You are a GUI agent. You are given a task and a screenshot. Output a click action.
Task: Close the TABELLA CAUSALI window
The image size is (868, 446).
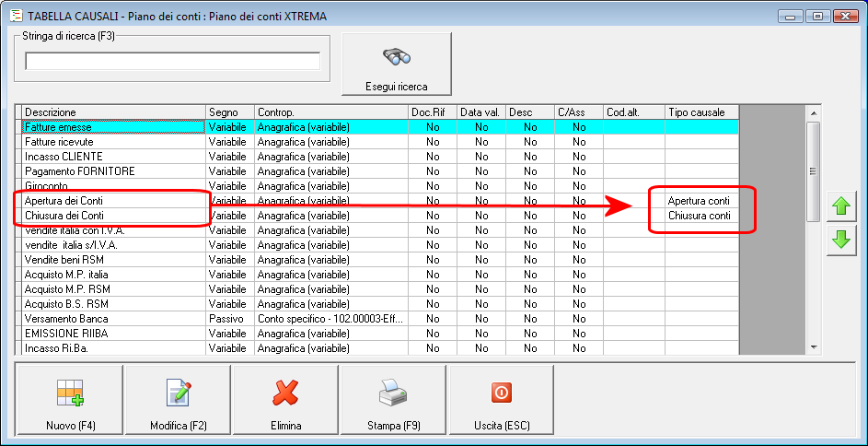(x=844, y=17)
